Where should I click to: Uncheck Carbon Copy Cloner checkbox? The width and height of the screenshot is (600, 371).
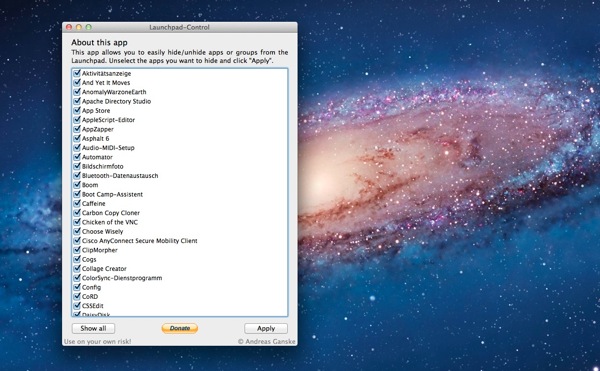[x=77, y=213]
